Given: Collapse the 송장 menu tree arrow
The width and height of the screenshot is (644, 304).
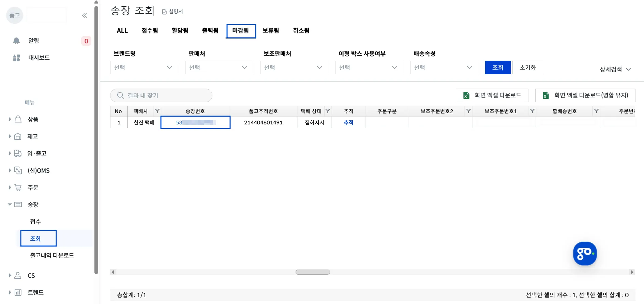Looking at the screenshot, I should [x=10, y=204].
